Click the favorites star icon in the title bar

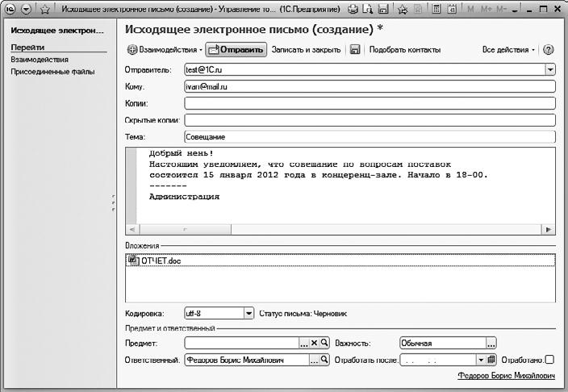pos(44,9)
